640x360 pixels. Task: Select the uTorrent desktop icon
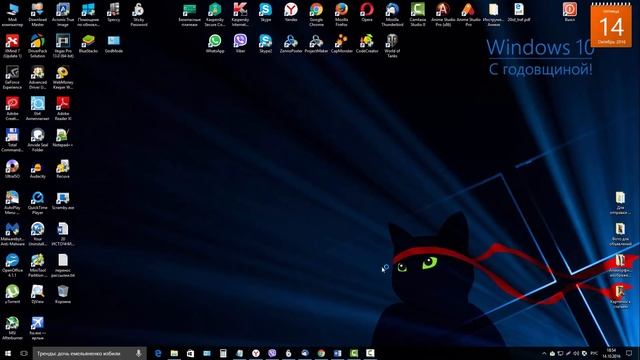pyautogui.click(x=12, y=294)
